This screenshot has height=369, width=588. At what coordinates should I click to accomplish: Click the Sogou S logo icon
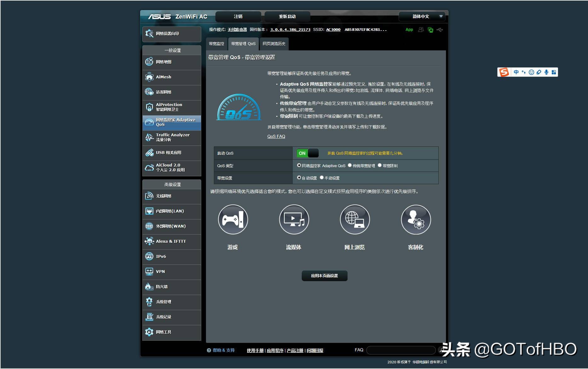point(504,72)
